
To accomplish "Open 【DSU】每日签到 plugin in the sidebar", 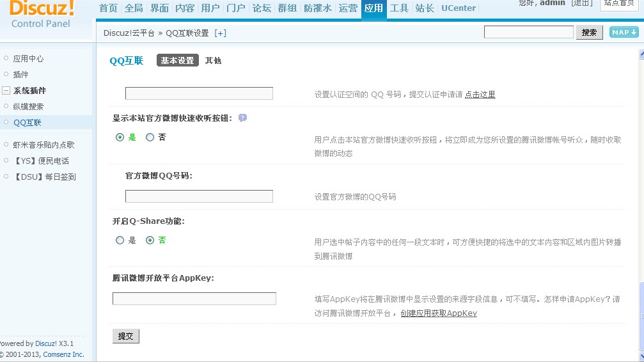I will [45, 177].
